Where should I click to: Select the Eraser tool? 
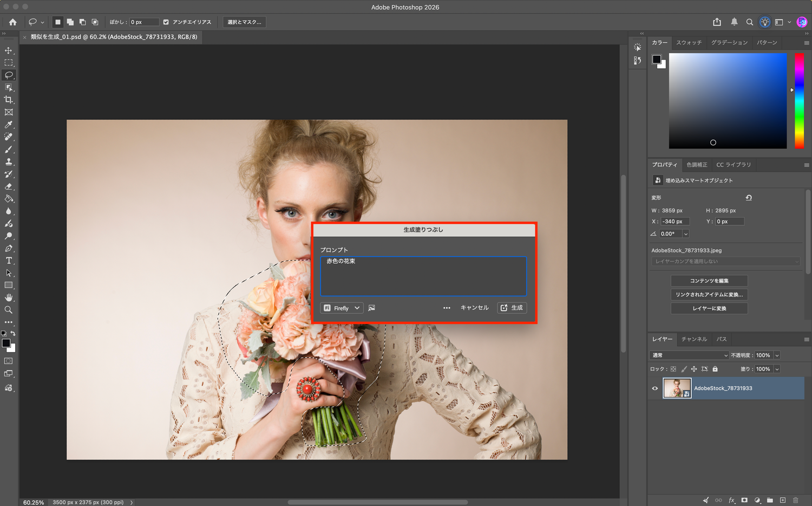9,186
